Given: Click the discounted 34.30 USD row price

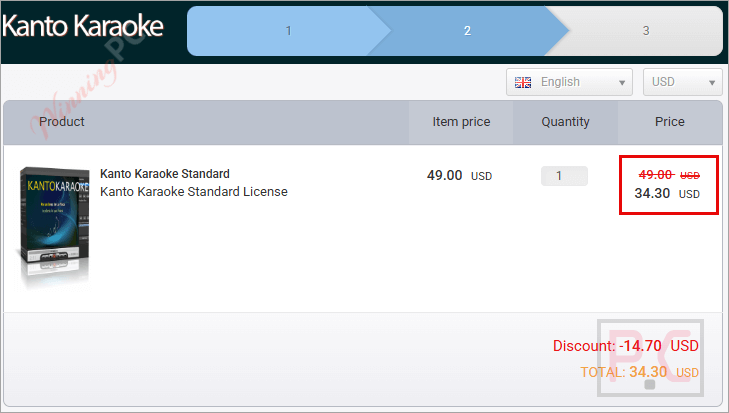Looking at the screenshot, I should (667, 193).
